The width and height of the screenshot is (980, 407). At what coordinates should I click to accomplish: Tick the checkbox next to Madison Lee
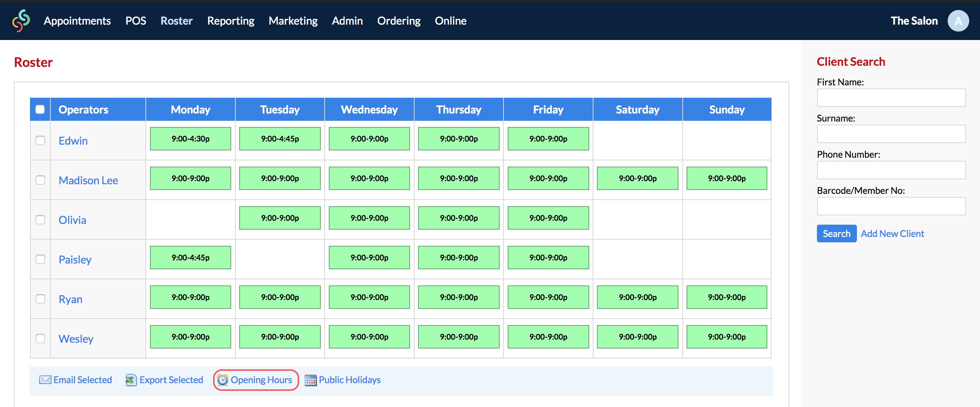[40, 180]
